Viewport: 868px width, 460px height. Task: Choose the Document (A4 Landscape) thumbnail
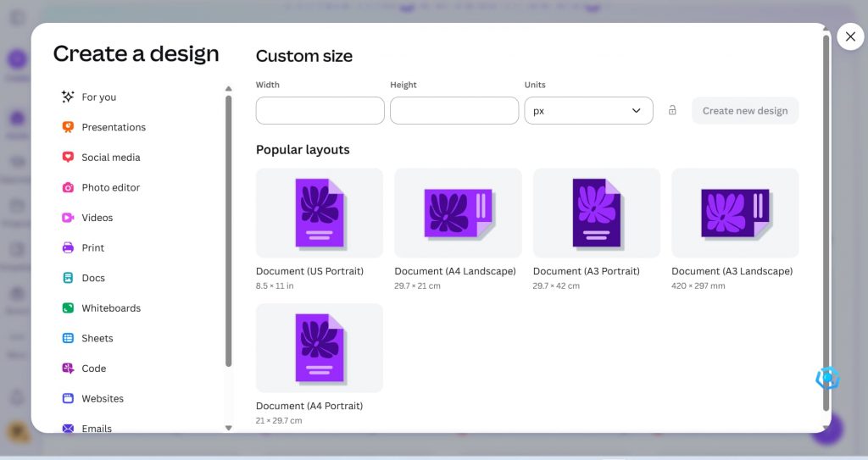(x=458, y=213)
